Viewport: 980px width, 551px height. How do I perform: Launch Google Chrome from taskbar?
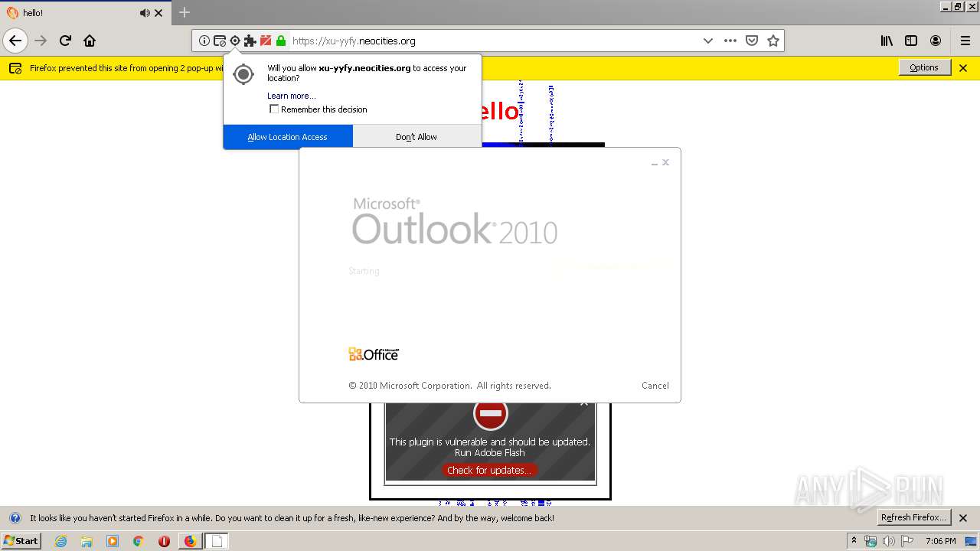tap(138, 541)
